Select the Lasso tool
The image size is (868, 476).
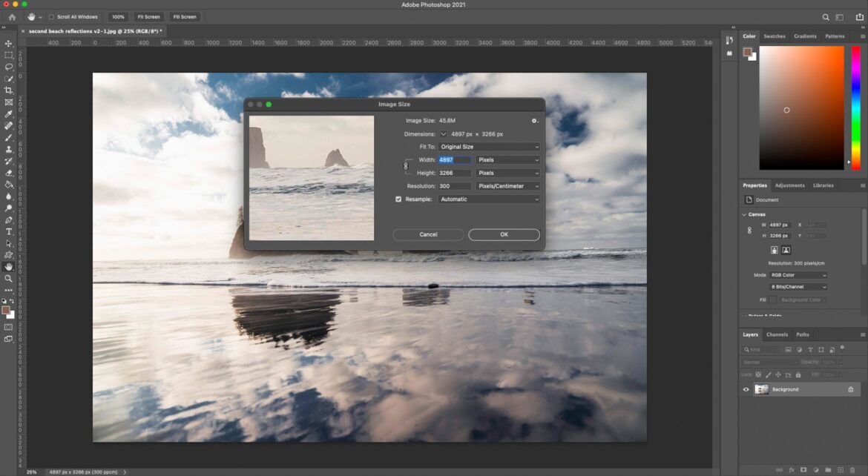click(x=9, y=67)
